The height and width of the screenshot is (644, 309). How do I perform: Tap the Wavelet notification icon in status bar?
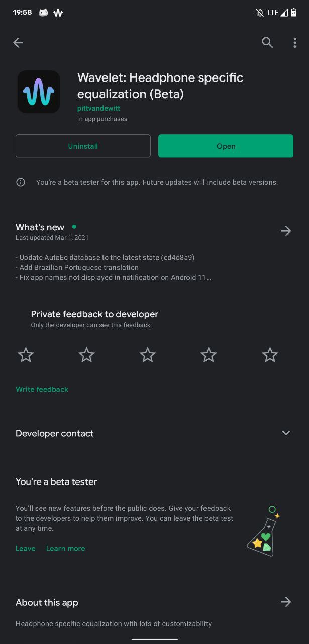click(58, 13)
